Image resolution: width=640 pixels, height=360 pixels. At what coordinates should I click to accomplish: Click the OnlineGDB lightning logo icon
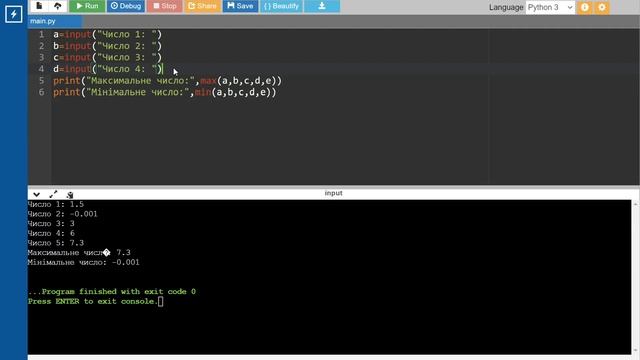[13, 14]
